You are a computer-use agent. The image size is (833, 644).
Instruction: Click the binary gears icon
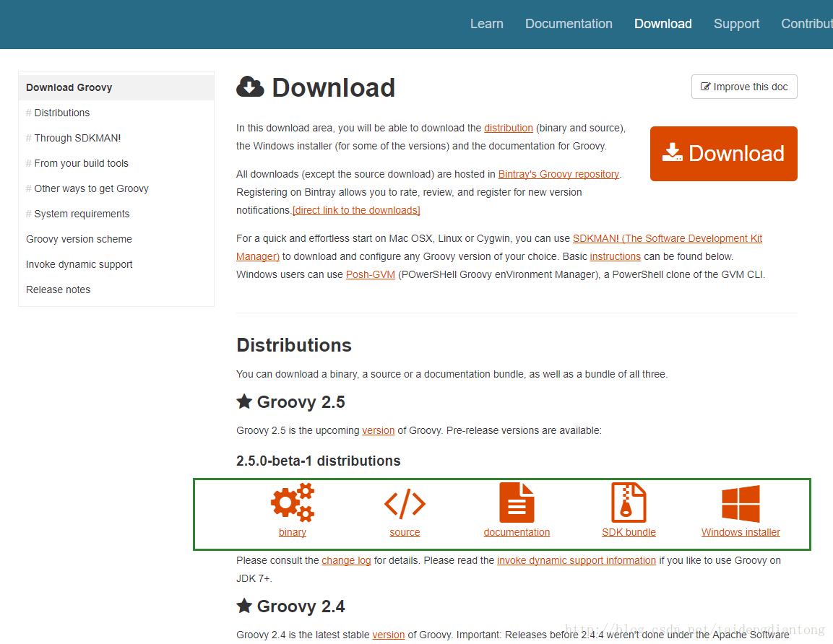click(x=293, y=502)
